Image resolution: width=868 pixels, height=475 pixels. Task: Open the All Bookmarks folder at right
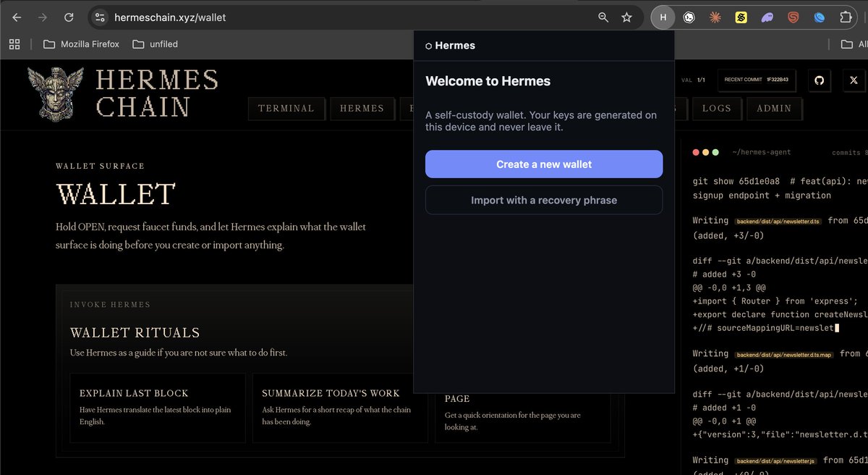coord(854,44)
